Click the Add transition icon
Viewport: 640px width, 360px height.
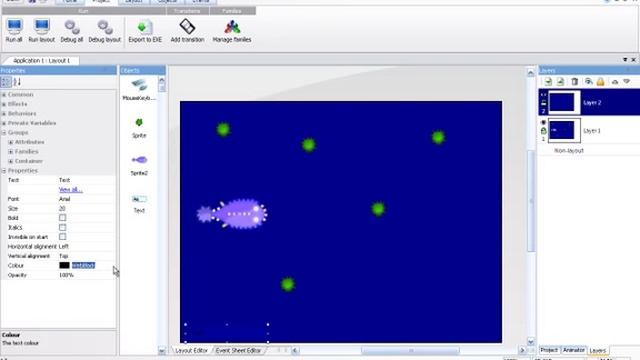click(187, 27)
